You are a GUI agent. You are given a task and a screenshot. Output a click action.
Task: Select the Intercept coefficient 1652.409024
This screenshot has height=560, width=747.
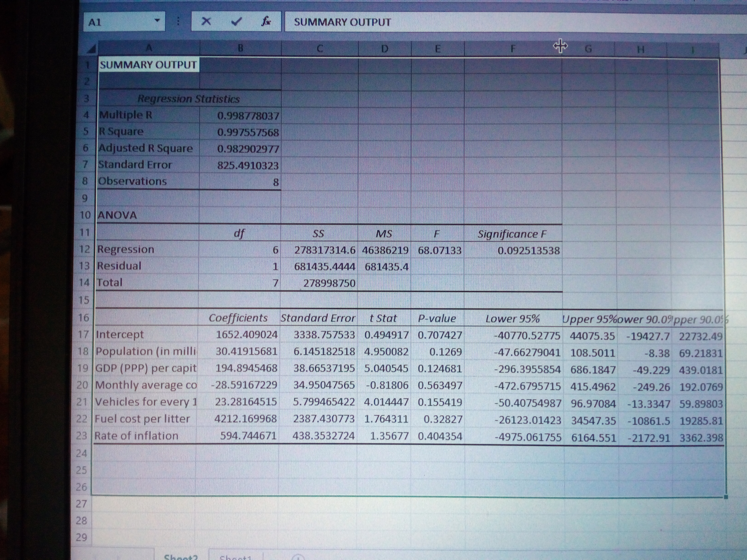247,334
